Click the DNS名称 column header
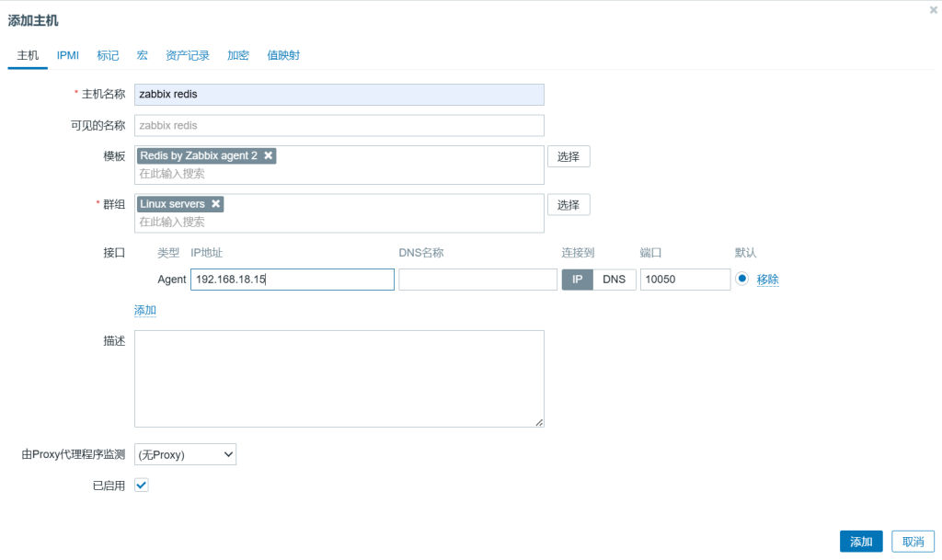 pos(421,253)
